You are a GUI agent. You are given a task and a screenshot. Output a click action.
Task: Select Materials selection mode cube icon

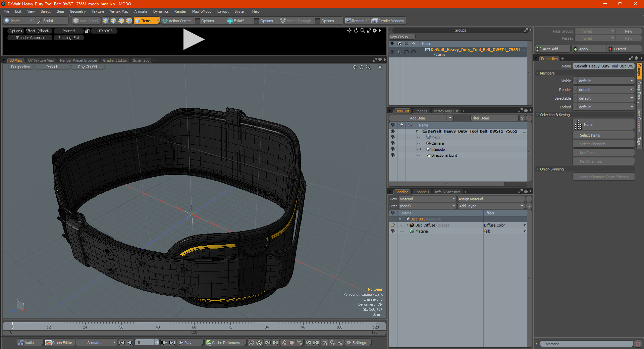coord(129,21)
